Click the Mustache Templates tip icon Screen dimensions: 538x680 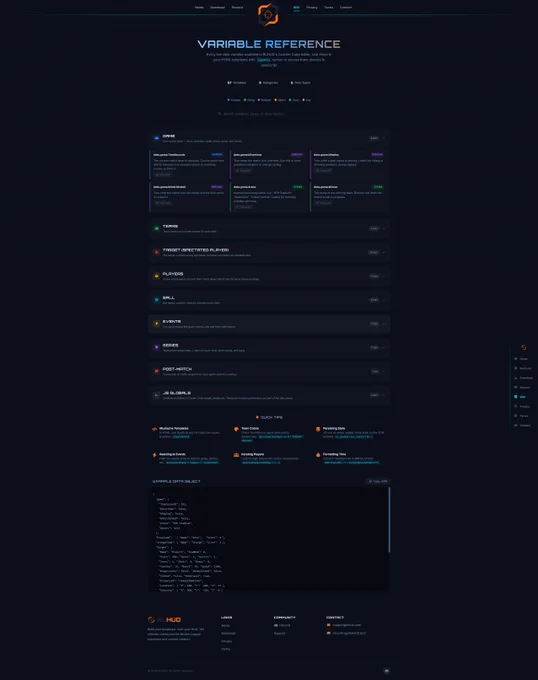tap(154, 429)
